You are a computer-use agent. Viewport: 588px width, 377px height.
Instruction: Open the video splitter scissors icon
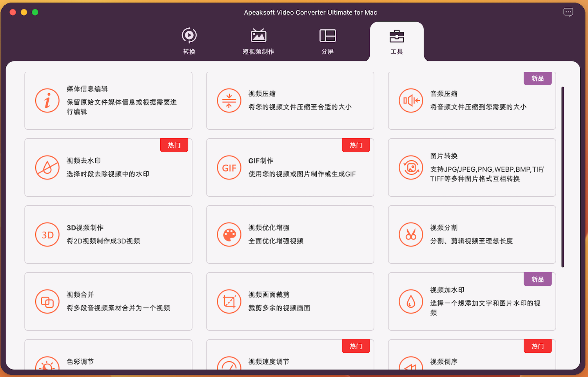point(411,234)
